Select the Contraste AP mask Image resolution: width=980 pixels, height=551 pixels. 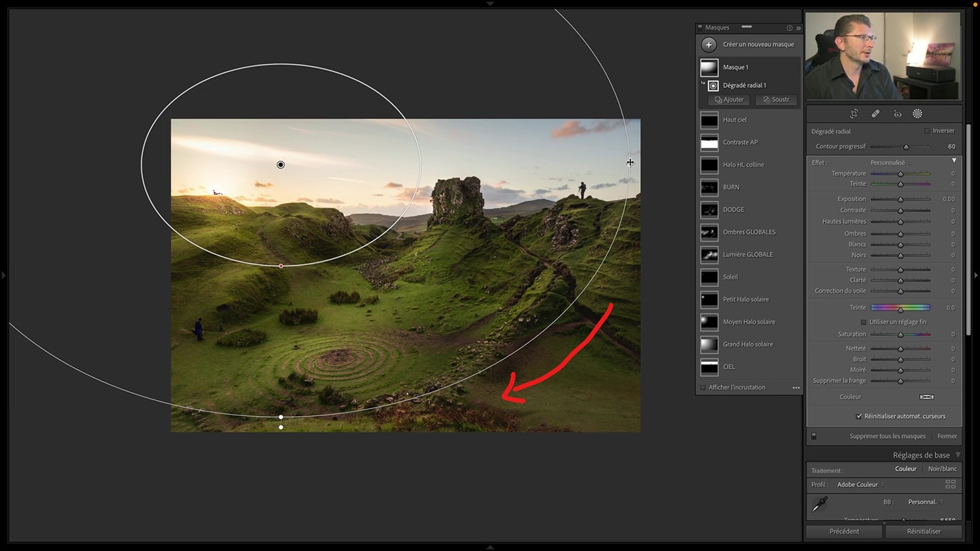pyautogui.click(x=750, y=142)
